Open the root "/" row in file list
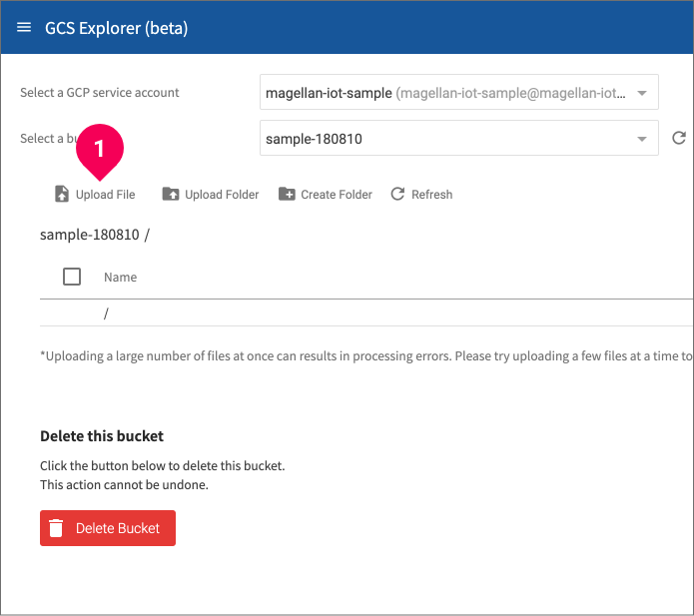 (x=366, y=312)
